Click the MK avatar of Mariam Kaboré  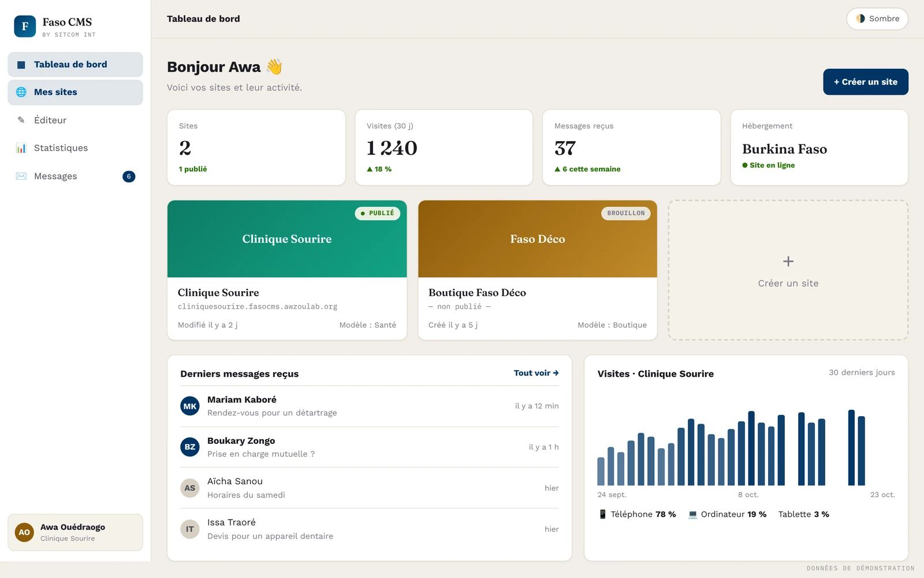click(x=190, y=406)
